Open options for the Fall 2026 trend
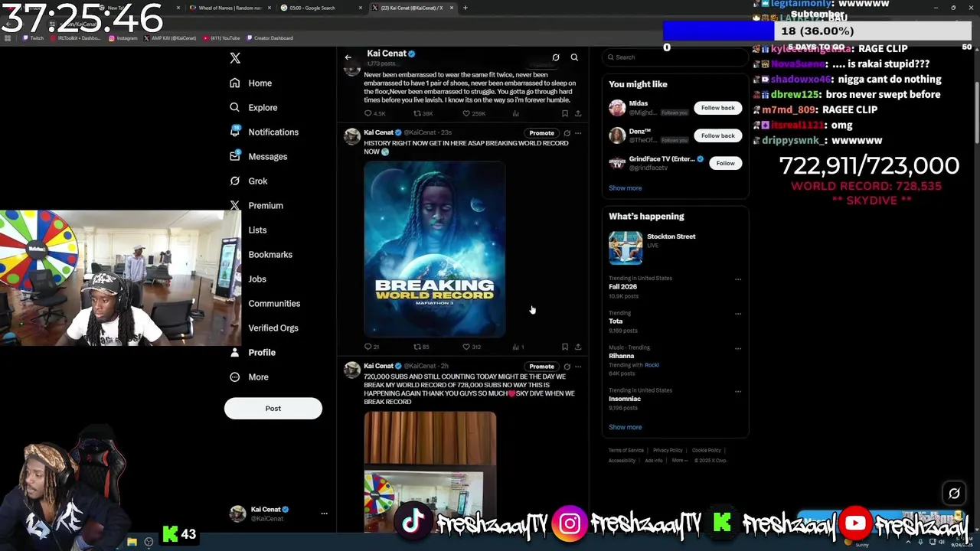980x551 pixels. (738, 279)
